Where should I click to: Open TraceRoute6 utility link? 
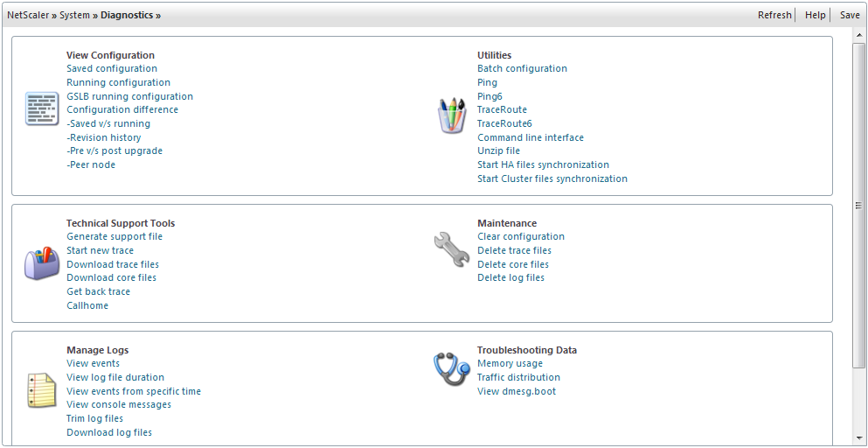pyautogui.click(x=504, y=123)
